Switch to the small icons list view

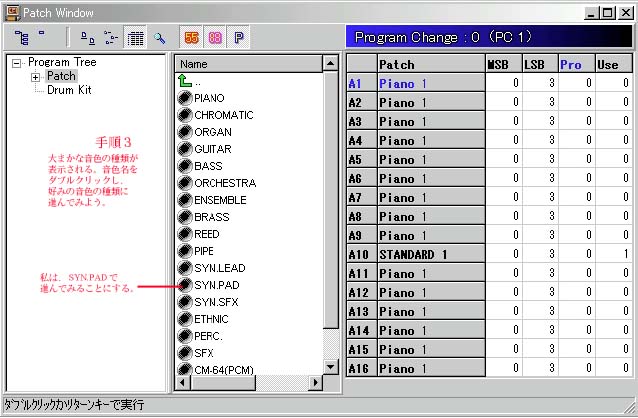click(x=111, y=37)
